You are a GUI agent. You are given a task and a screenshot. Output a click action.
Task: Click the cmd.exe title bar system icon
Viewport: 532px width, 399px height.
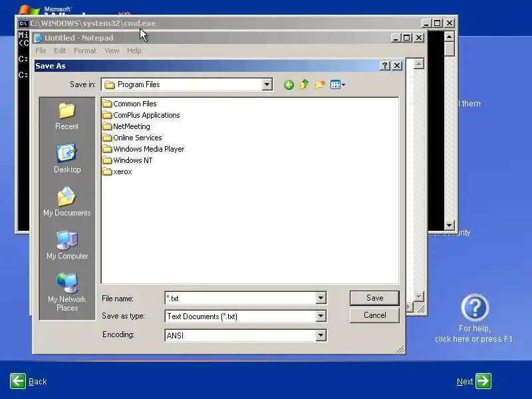click(x=23, y=23)
